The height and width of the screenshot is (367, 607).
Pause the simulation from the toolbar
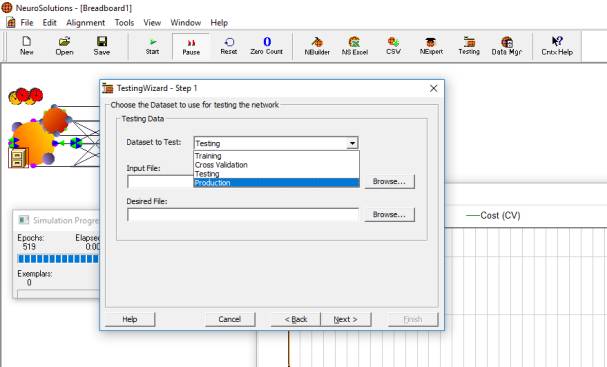pyautogui.click(x=191, y=46)
